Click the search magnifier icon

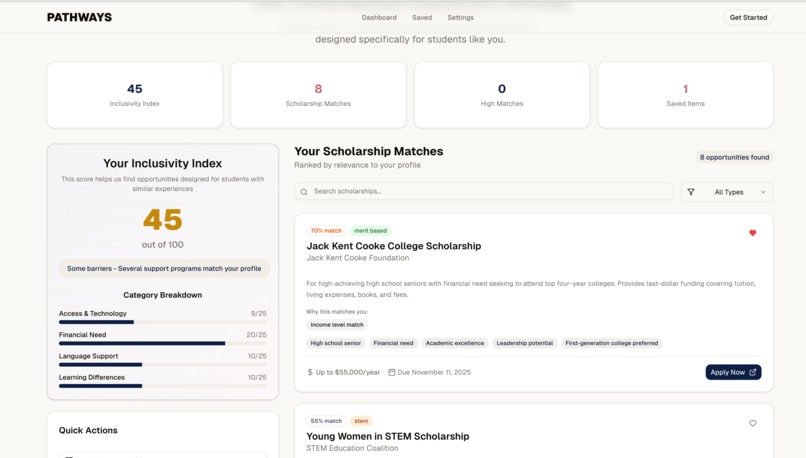[x=304, y=192]
